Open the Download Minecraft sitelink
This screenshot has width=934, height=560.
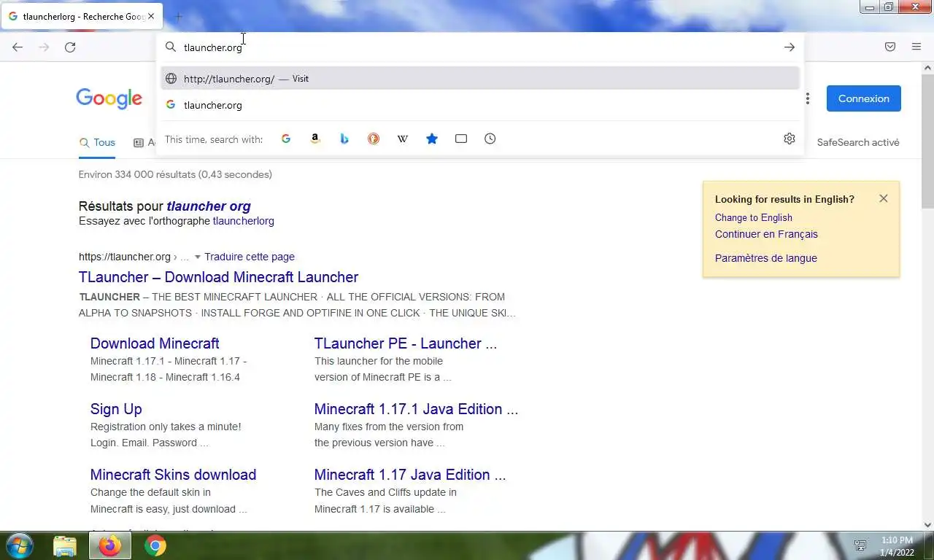[155, 343]
